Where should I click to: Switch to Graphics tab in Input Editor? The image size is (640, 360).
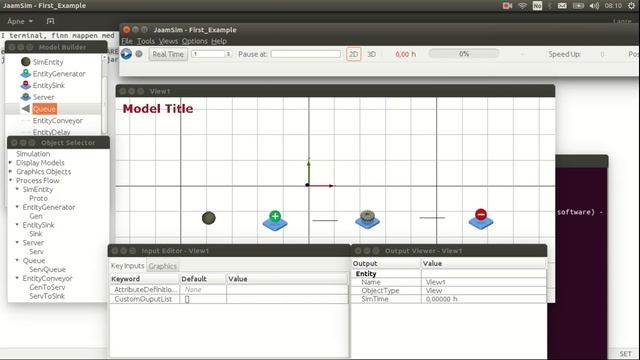point(162,266)
